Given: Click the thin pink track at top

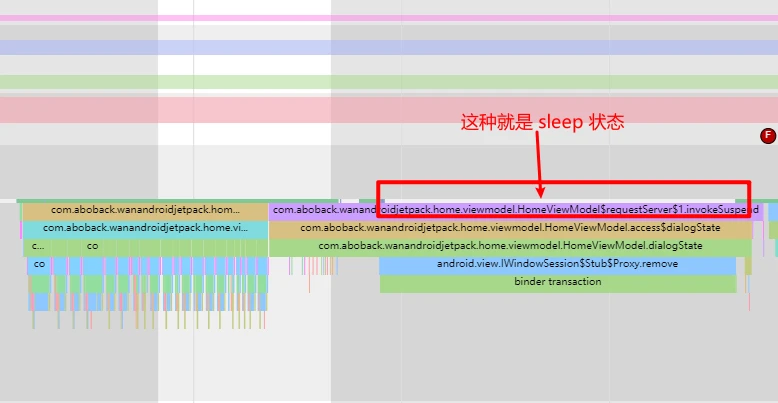Looking at the screenshot, I should coord(389,18).
